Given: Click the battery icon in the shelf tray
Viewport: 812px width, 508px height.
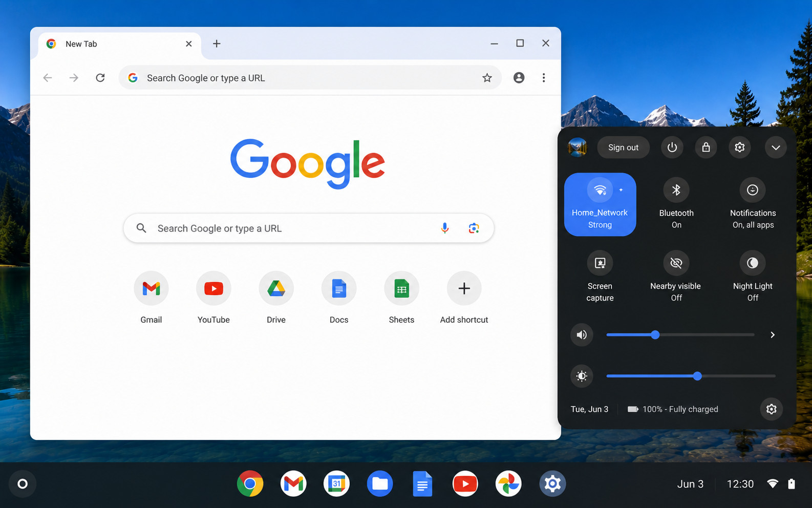Looking at the screenshot, I should (x=792, y=484).
